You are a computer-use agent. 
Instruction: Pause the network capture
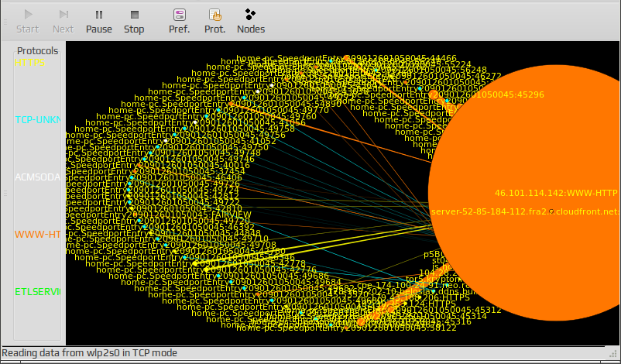[x=99, y=22]
